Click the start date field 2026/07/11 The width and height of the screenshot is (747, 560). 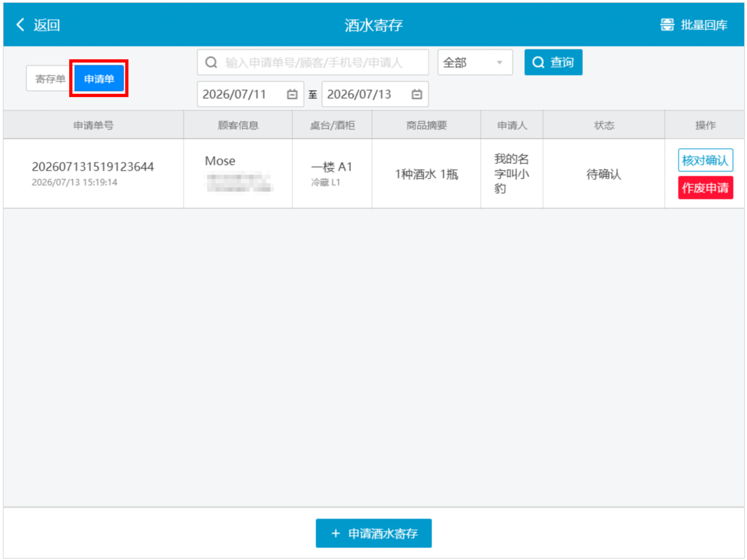click(x=250, y=94)
